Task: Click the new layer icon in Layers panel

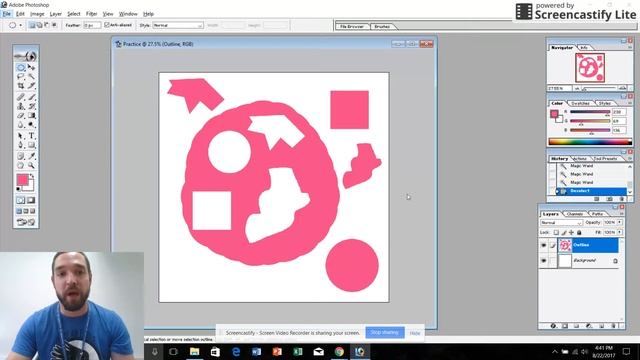Action: coord(601,326)
